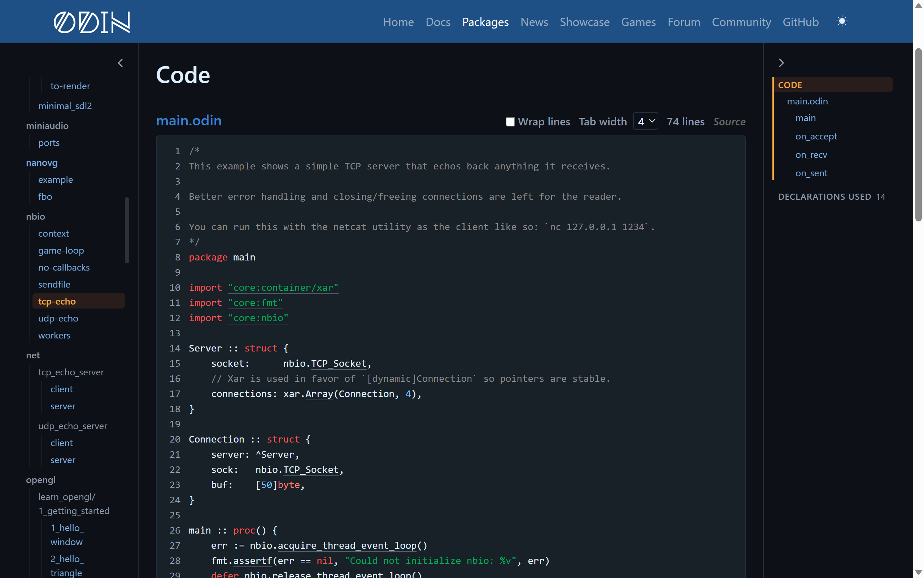The height and width of the screenshot is (578, 924).
Task: Select to-render in the sidebar
Action: click(70, 86)
